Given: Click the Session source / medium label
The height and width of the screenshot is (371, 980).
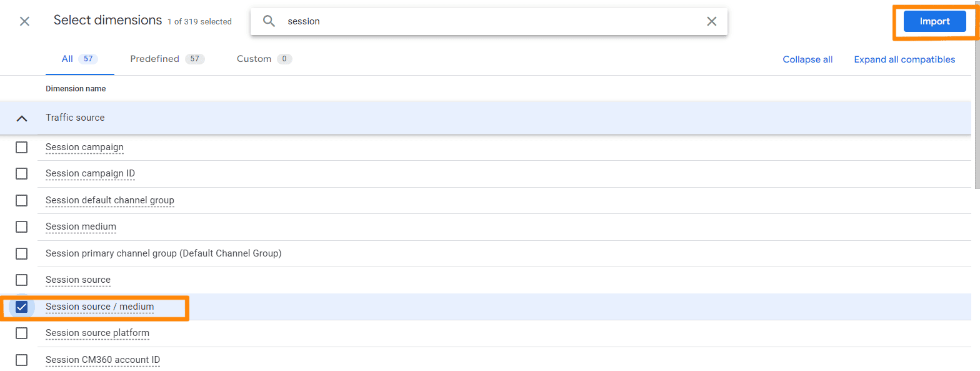Looking at the screenshot, I should coord(99,307).
